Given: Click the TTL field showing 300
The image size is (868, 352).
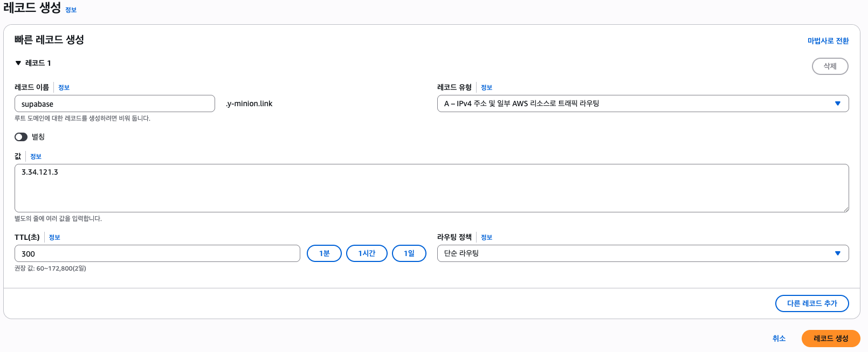Looking at the screenshot, I should tap(157, 253).
